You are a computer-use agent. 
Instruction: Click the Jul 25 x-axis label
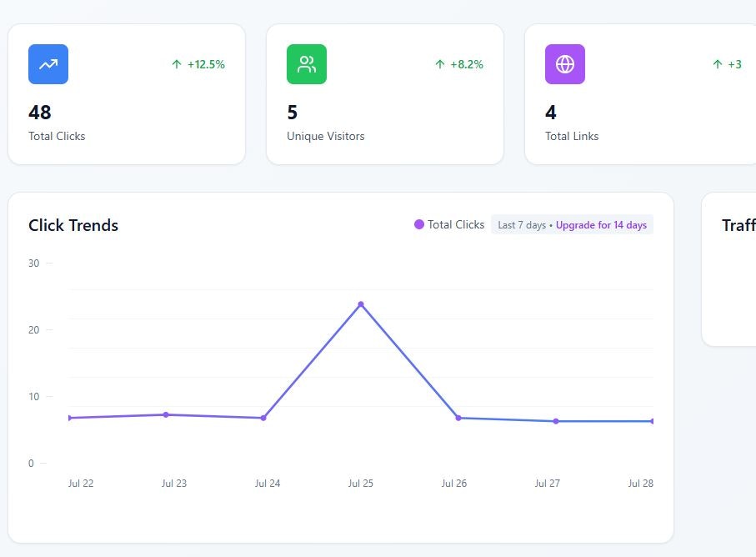click(x=361, y=484)
